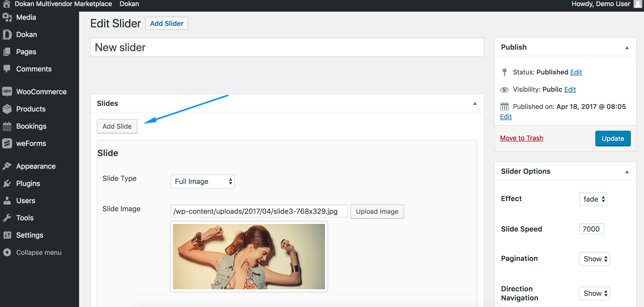Click the home icon in admin bar

point(7,4)
